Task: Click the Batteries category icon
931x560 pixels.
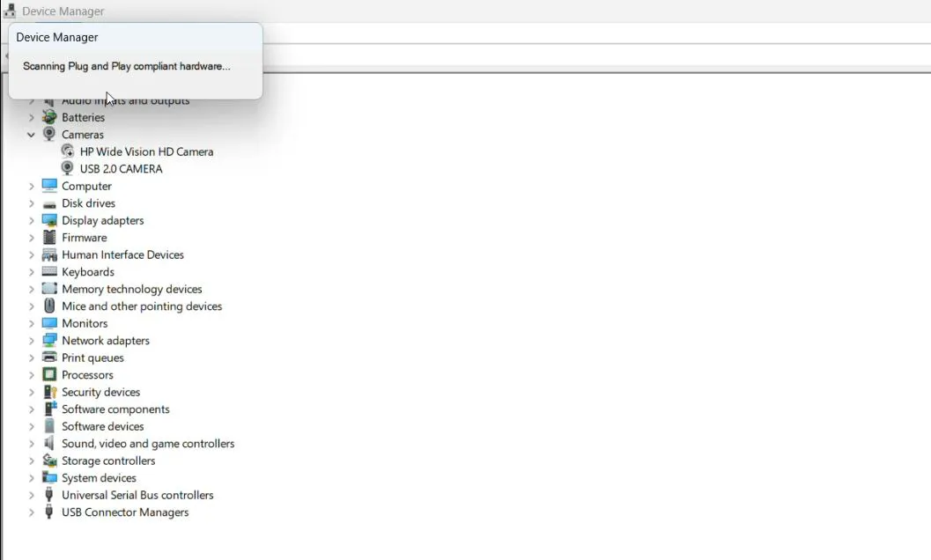Action: 49,117
